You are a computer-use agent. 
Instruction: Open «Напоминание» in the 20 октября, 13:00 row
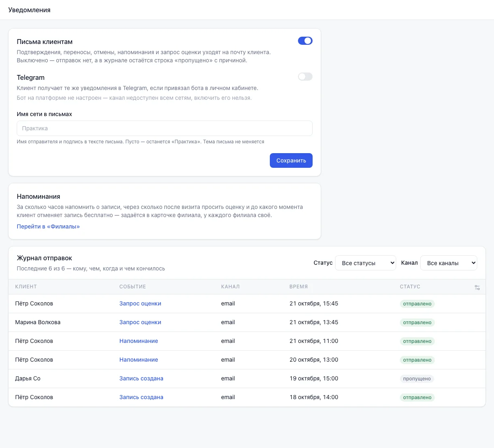pos(139,360)
